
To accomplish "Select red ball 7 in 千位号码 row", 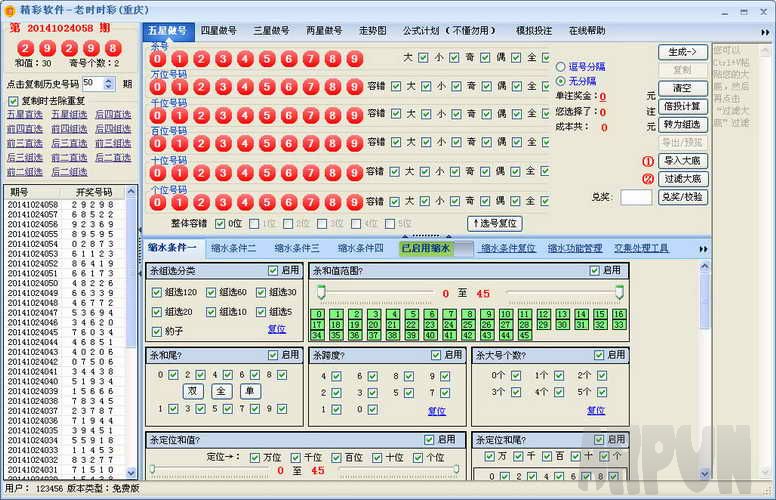I will [x=310, y=116].
